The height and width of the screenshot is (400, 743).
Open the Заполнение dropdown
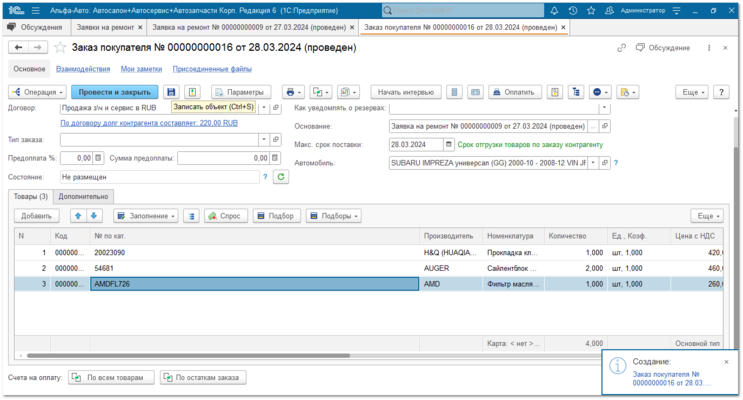pos(146,216)
